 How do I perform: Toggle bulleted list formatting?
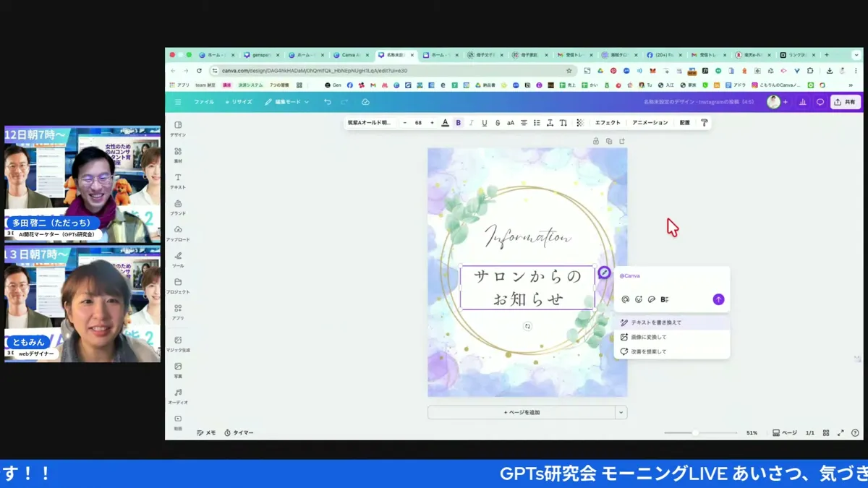(537, 123)
